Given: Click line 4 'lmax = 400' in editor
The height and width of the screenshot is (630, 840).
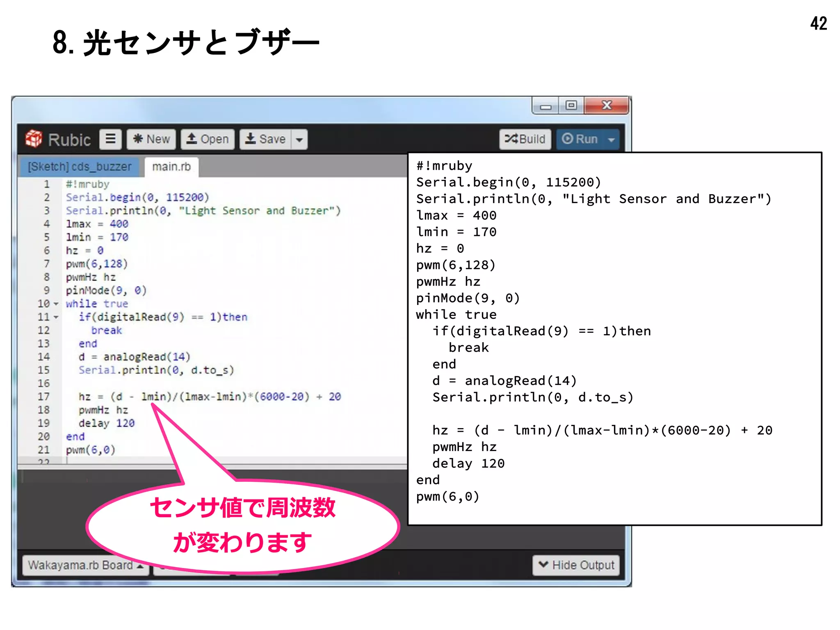Looking at the screenshot, I should (97, 224).
